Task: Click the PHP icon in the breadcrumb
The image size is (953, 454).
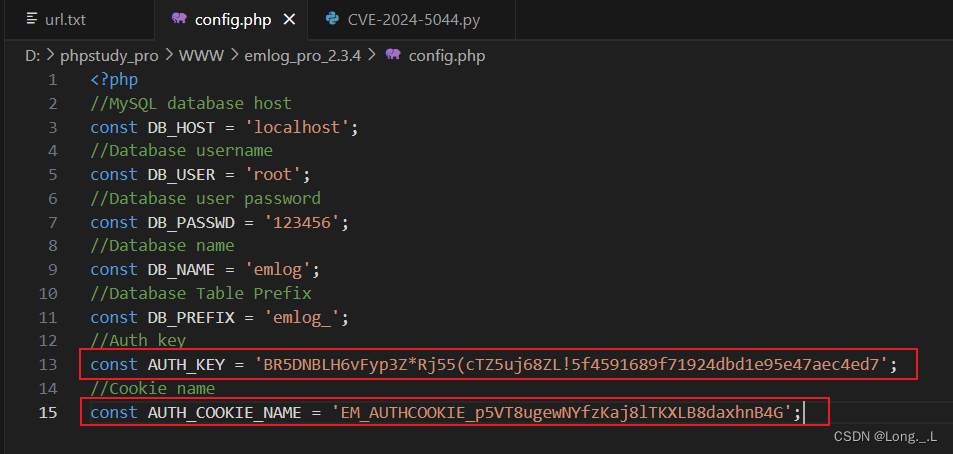Action: [393, 55]
